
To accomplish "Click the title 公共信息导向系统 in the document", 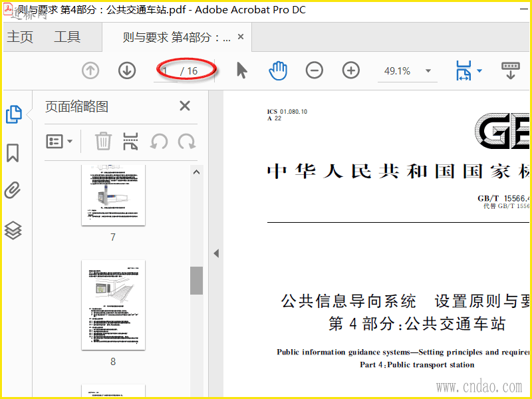I will [x=348, y=301].
